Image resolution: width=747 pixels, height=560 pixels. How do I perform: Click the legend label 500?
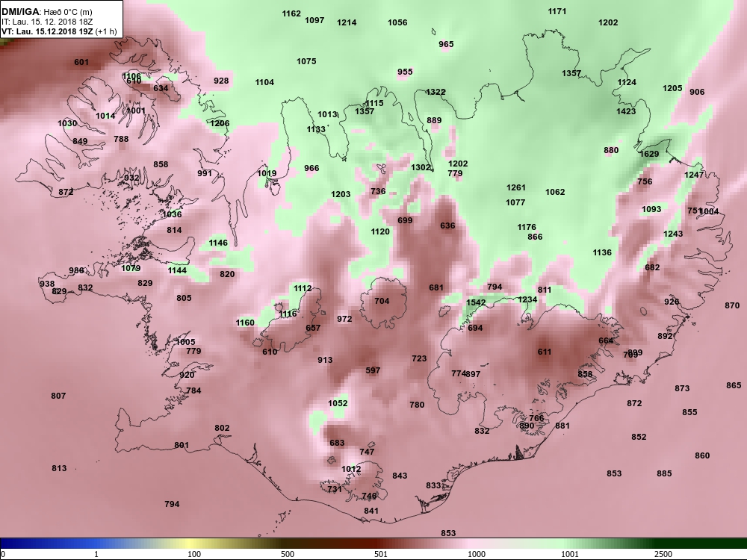pyautogui.click(x=288, y=554)
